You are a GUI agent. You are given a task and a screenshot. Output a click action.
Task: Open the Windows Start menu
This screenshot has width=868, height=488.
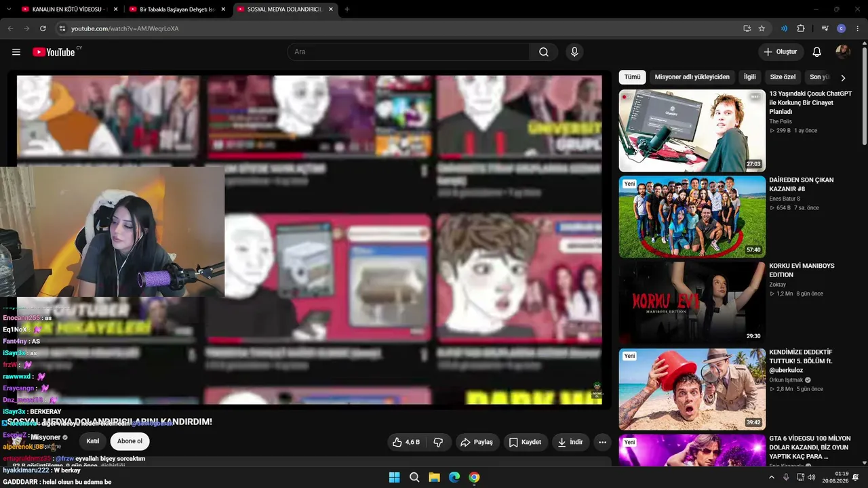pos(394,477)
